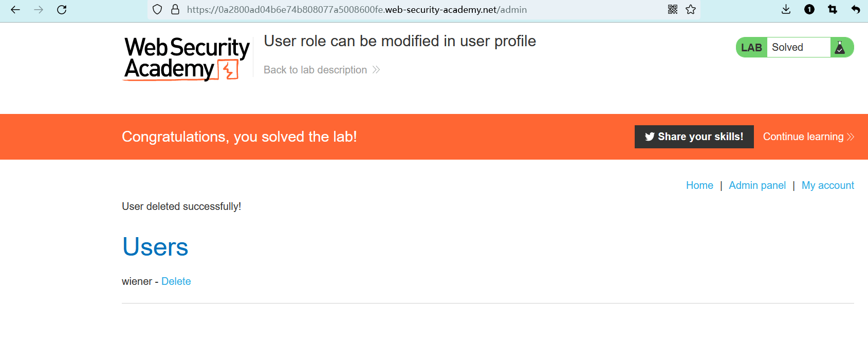
Task: Delete the wiener user
Action: click(x=176, y=281)
